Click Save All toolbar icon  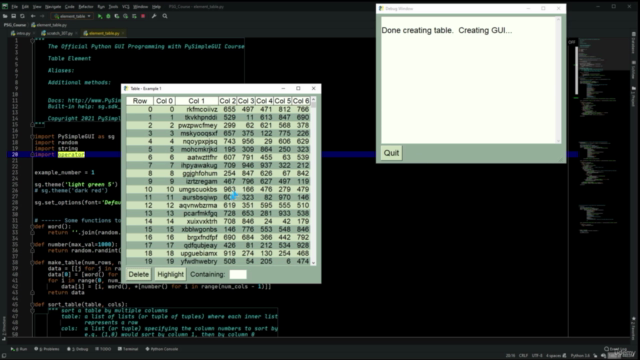(13, 16)
